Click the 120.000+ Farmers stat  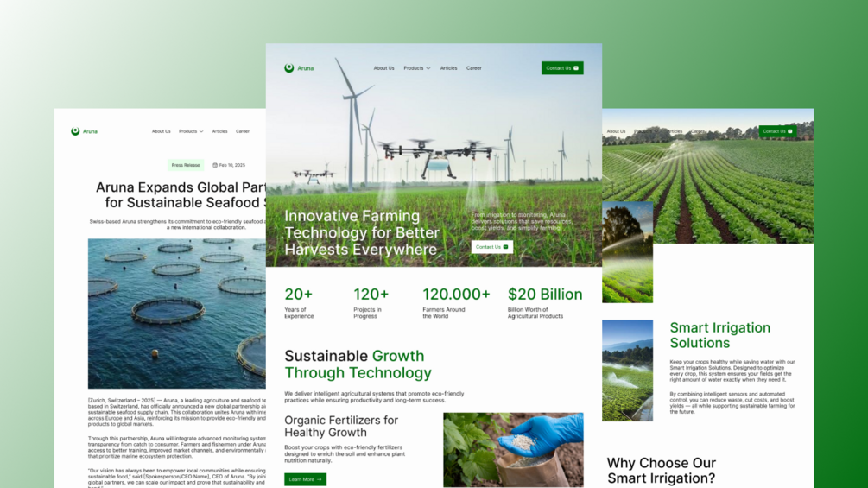click(456, 302)
